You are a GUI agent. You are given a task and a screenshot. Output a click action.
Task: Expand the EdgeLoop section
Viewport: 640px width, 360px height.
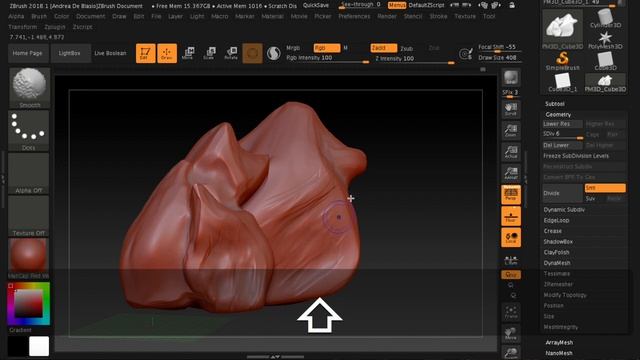(x=556, y=220)
